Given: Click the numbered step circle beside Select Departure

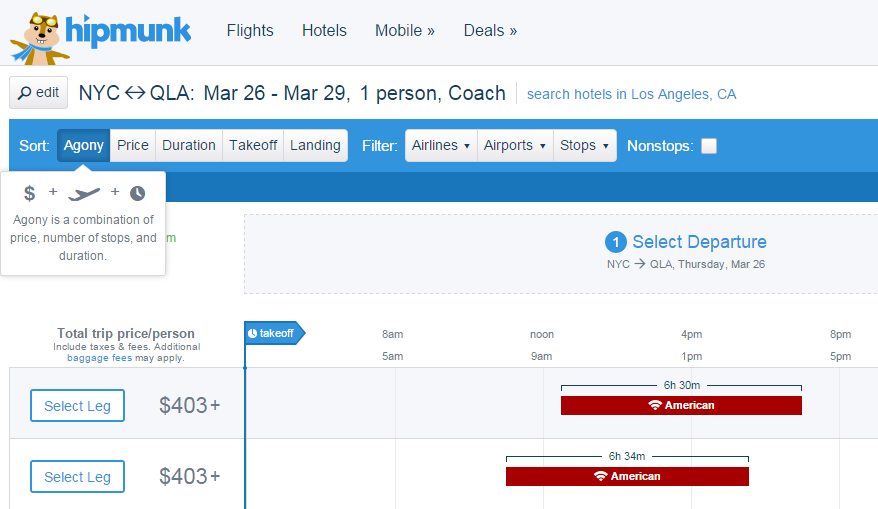Looking at the screenshot, I should (x=615, y=242).
